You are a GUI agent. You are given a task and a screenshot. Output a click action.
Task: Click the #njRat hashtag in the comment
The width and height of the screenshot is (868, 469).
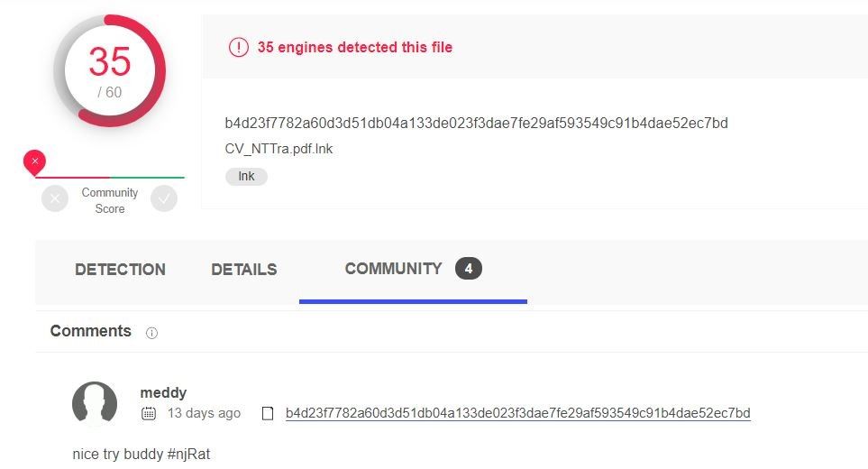tap(188, 454)
